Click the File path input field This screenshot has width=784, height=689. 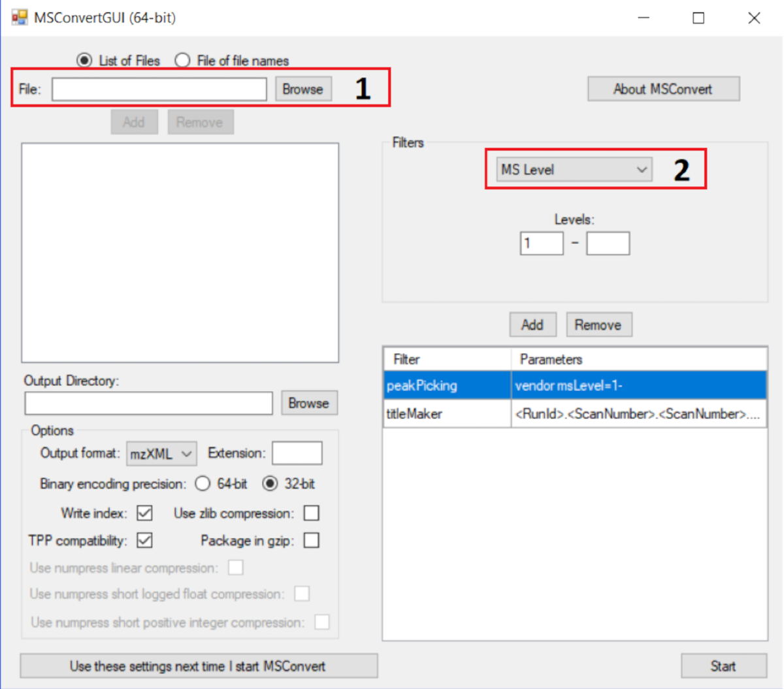point(159,89)
